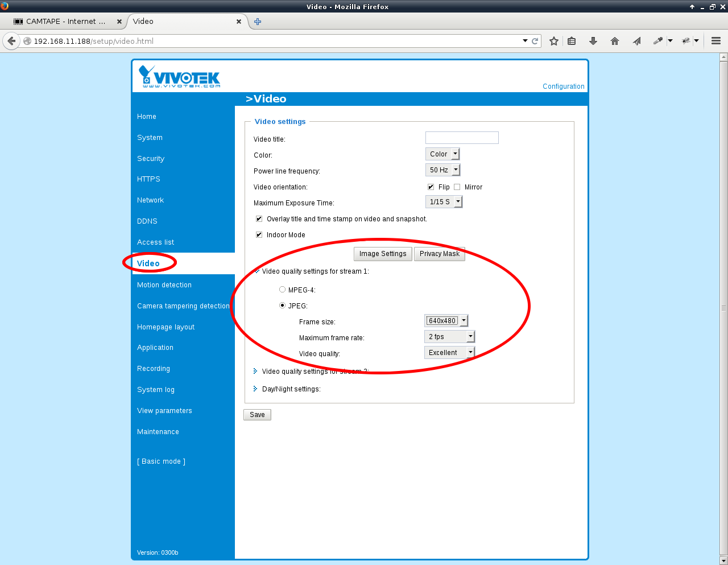Click the page scrollbar down arrow
The height and width of the screenshot is (565, 728).
pos(723,561)
